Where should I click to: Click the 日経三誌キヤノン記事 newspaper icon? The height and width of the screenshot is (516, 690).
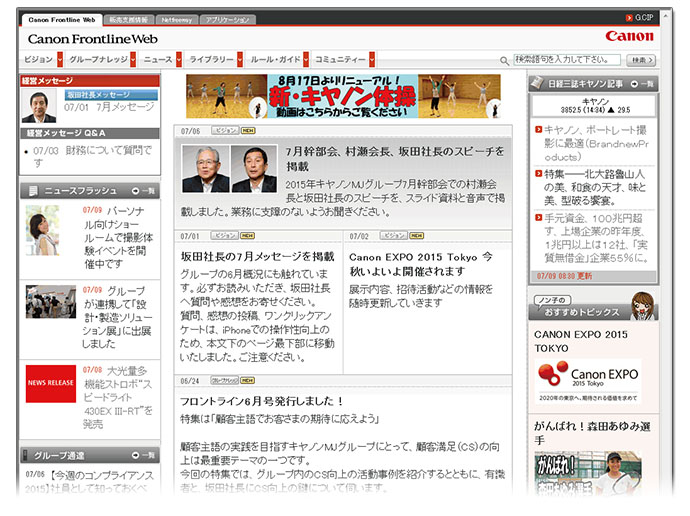tap(537, 83)
